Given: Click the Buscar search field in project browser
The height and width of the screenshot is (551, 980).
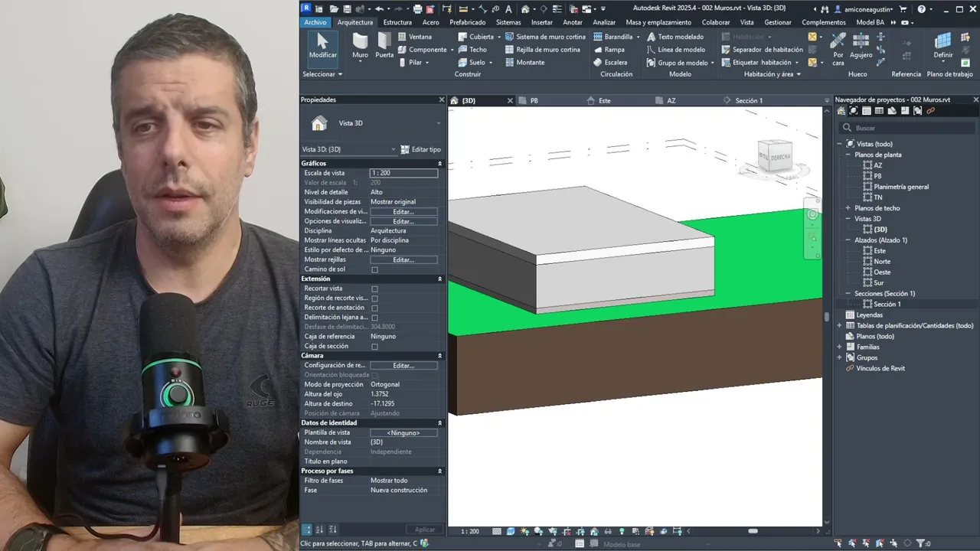Looking at the screenshot, I should click(x=906, y=128).
